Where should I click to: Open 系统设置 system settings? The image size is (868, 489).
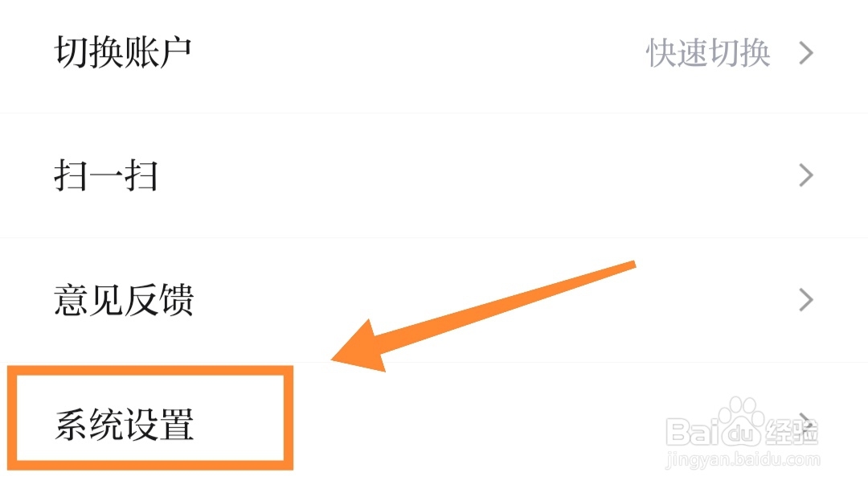(x=434, y=425)
